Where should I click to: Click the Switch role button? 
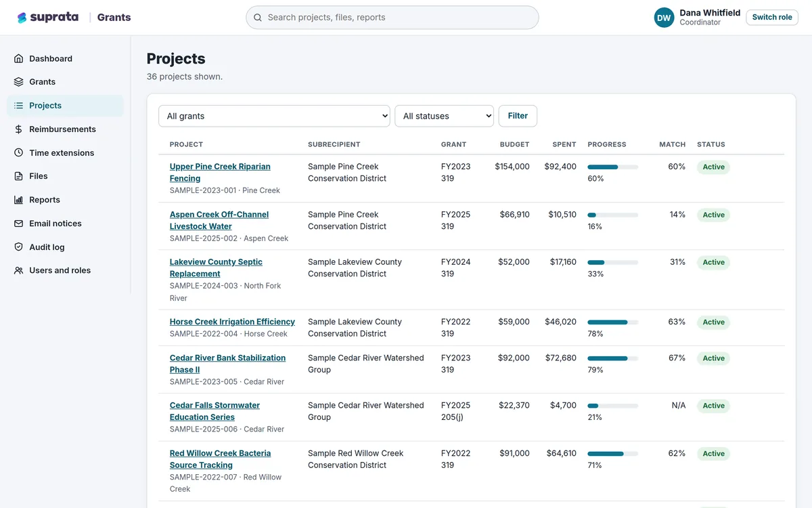[x=772, y=18]
